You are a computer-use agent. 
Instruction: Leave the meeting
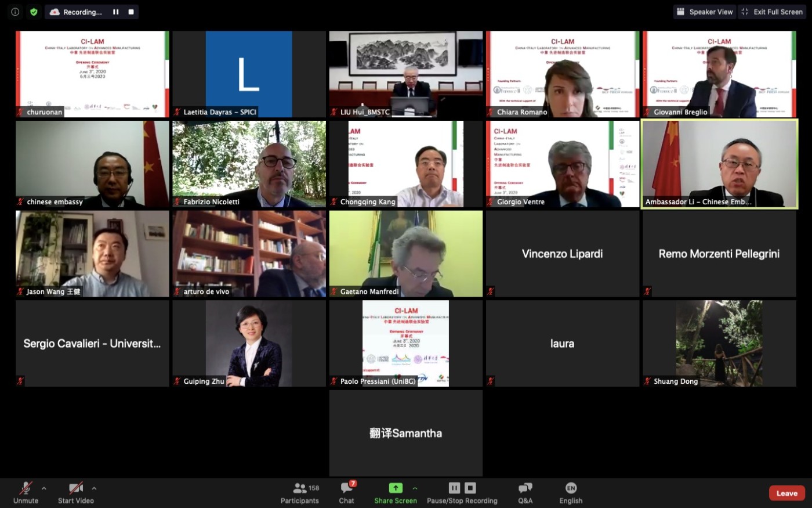(787, 493)
